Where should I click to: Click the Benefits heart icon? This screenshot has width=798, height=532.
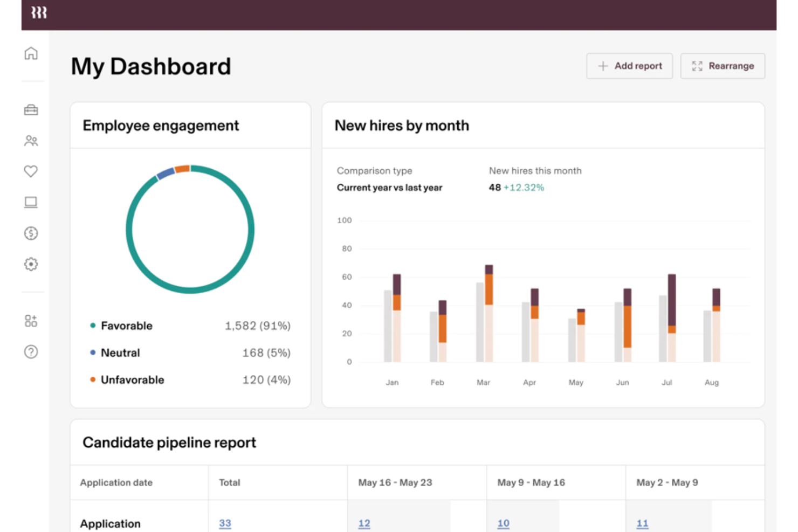click(x=31, y=171)
